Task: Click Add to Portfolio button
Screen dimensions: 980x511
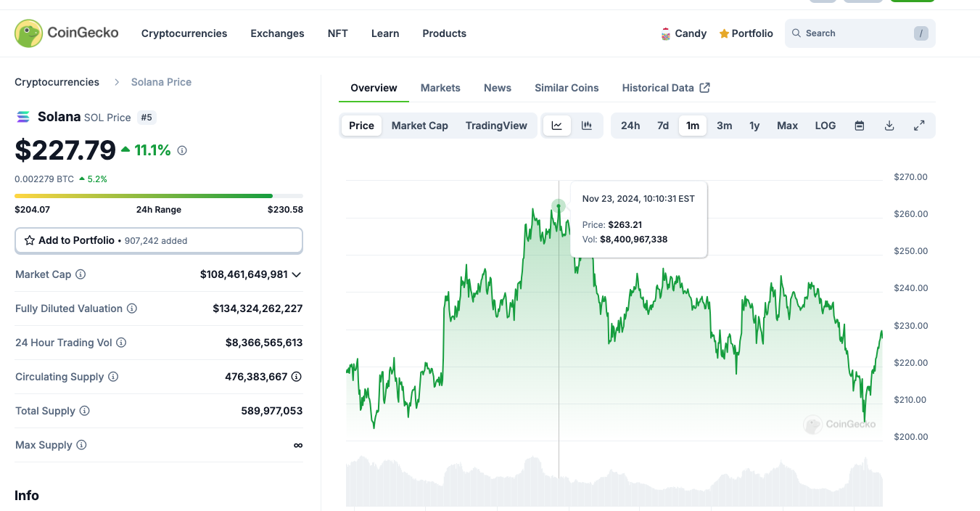Action: 159,240
